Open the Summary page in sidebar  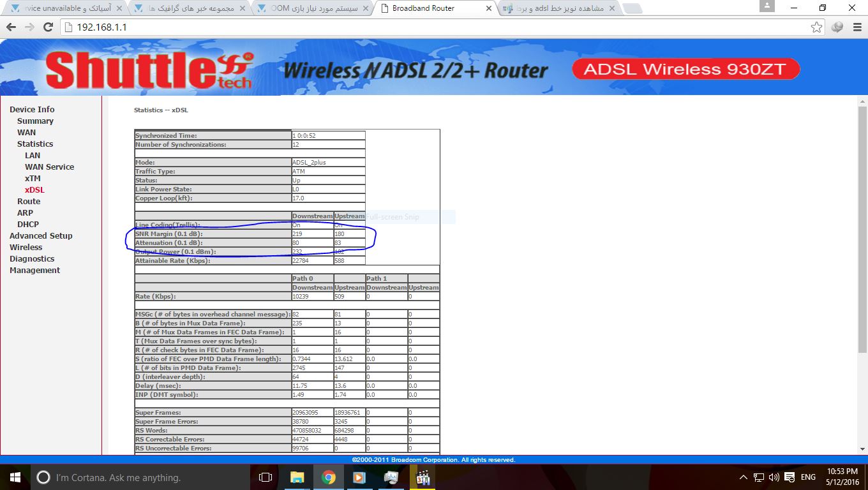(x=35, y=121)
